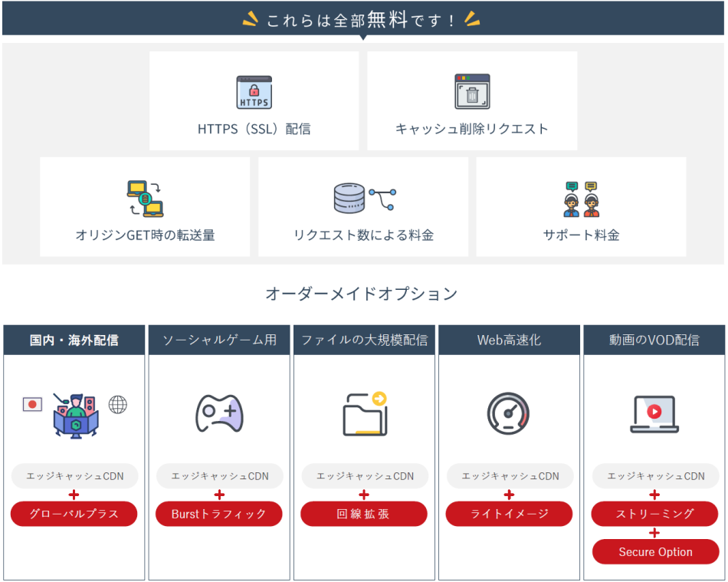The width and height of the screenshot is (728, 582).
Task: Click the database request routing icon
Action: (x=365, y=199)
